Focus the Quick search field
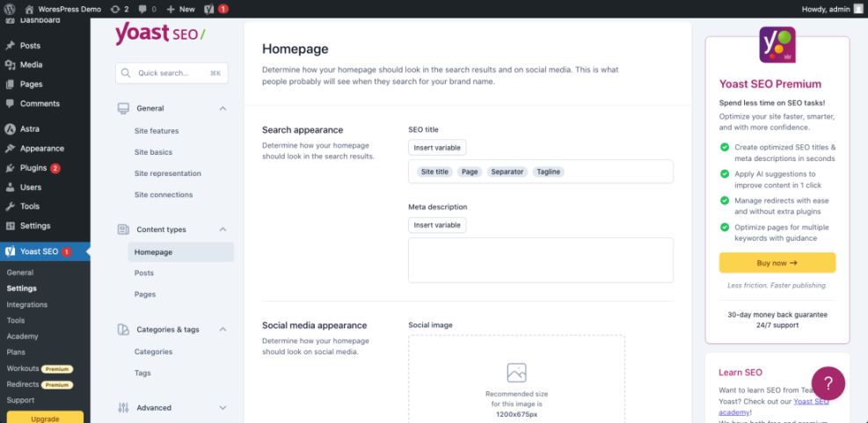Screen dimensions: 868x423 171,73
